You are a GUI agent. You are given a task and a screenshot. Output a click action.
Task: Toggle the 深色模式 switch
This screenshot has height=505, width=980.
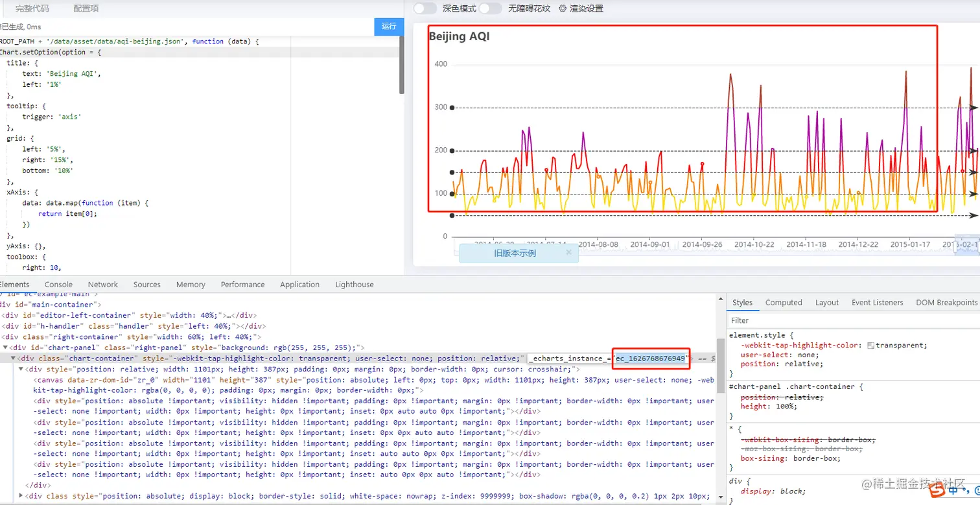[425, 8]
